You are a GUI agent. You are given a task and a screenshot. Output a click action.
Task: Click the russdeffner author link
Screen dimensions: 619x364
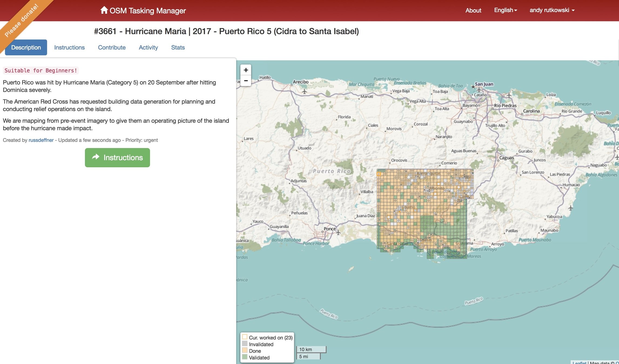[41, 140]
